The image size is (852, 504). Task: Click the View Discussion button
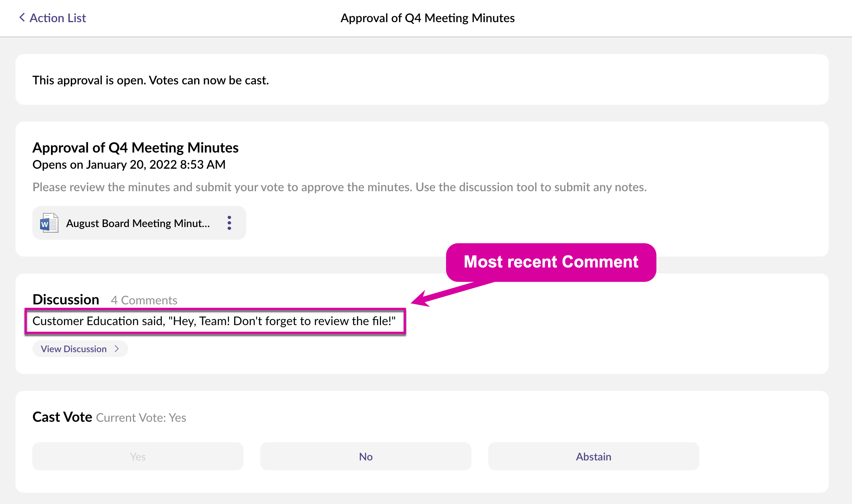click(74, 349)
